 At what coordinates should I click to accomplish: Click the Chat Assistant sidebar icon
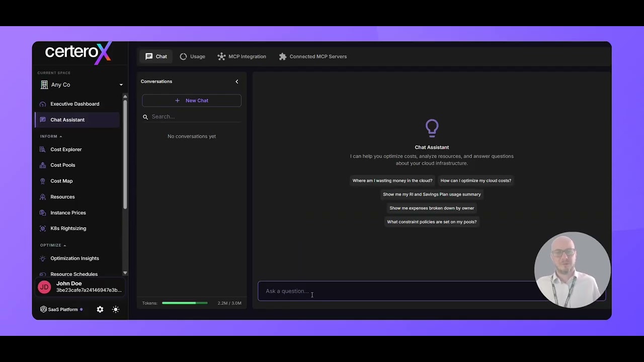[x=43, y=120]
